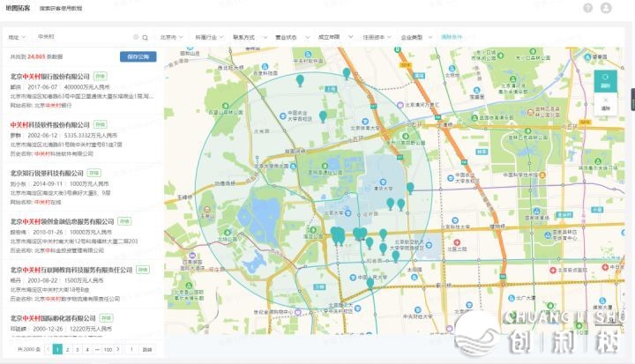Image resolution: width=635 pixels, height=364 pixels.
Task: Click the 北京安贞医院 hospital marker
Action: pyautogui.click(x=553, y=270)
